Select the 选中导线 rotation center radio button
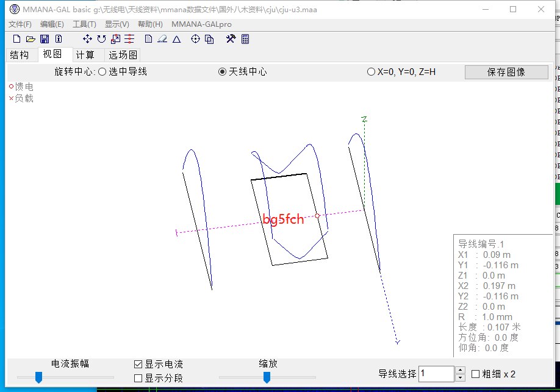 pyautogui.click(x=102, y=72)
